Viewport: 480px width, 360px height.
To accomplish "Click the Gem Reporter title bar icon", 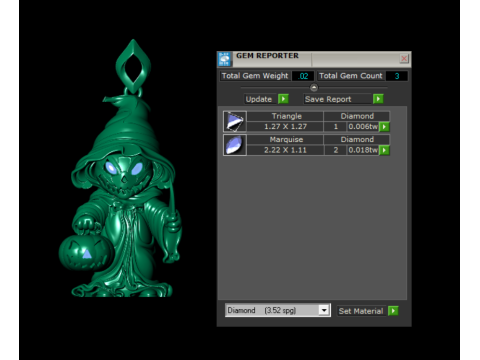I will point(224,59).
